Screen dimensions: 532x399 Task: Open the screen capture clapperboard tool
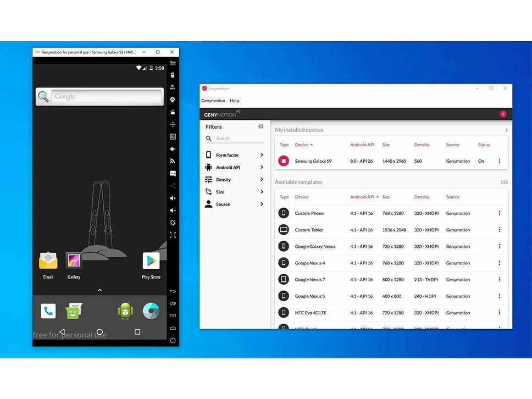(x=173, y=112)
